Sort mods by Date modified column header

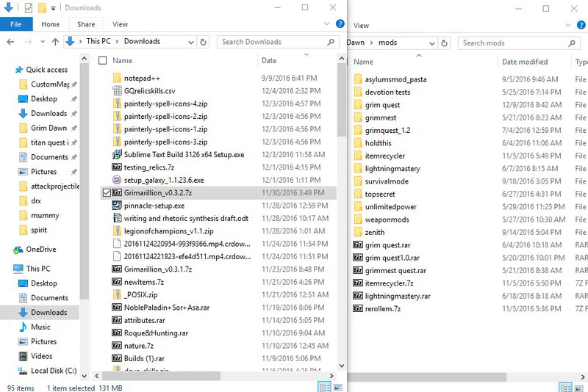tap(525, 62)
